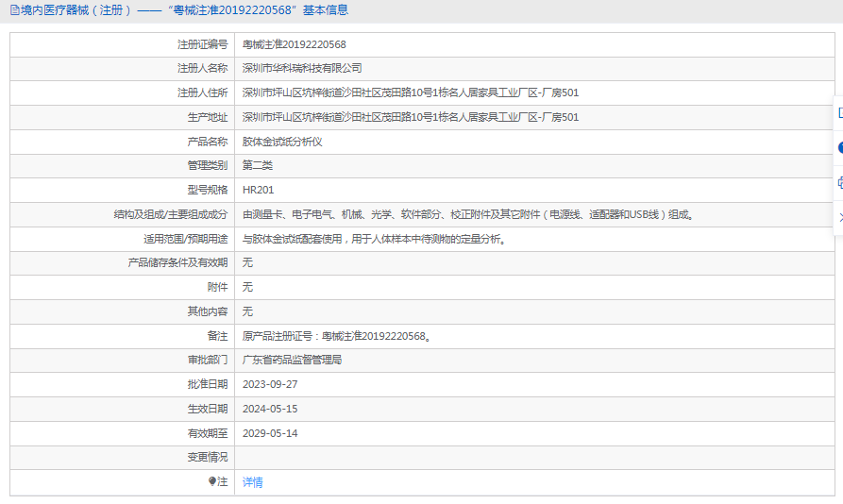
Task: Click the 有效期至 label cell
Action: pos(122,433)
